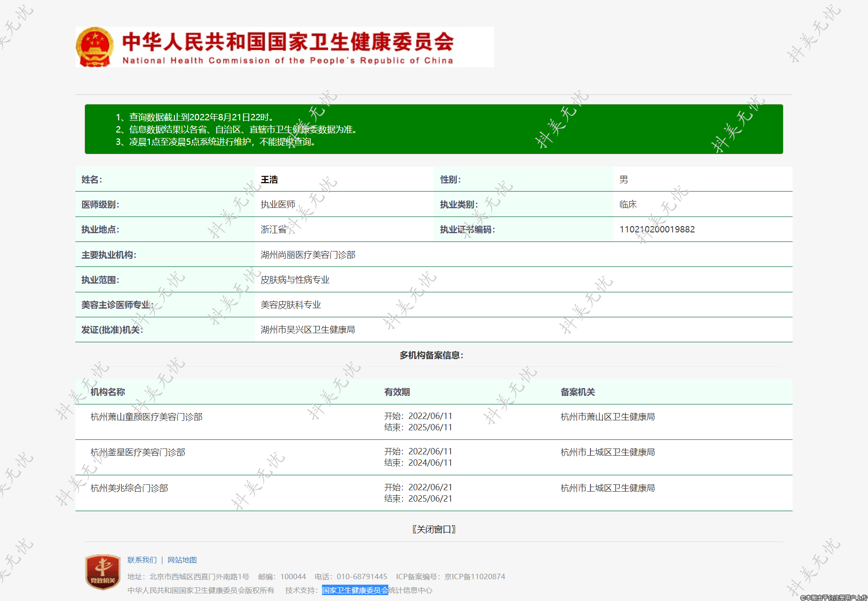The width and height of the screenshot is (868, 601).
Task: Click the 多机构备案信息 section heading
Action: pos(431,355)
